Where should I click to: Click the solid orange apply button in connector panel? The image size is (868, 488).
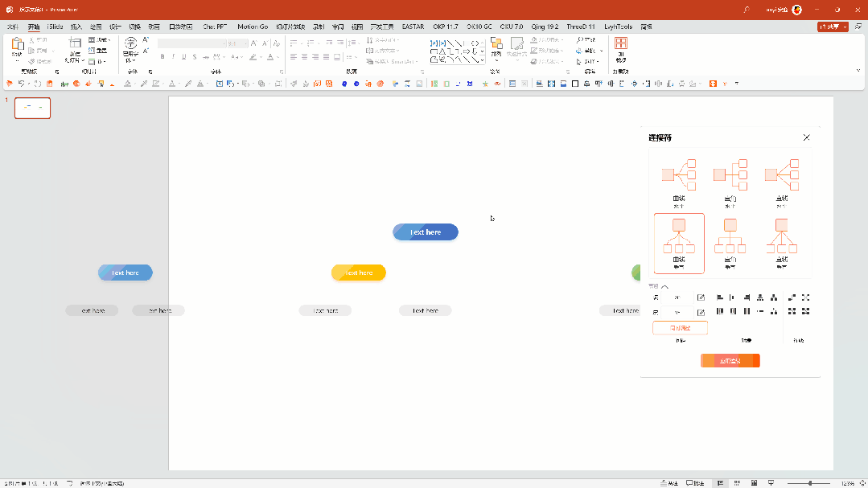click(x=730, y=361)
